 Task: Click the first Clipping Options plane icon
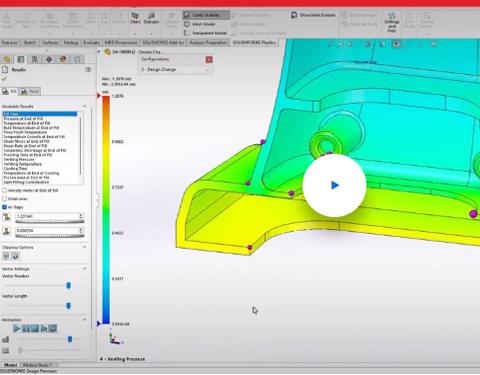click(6, 256)
